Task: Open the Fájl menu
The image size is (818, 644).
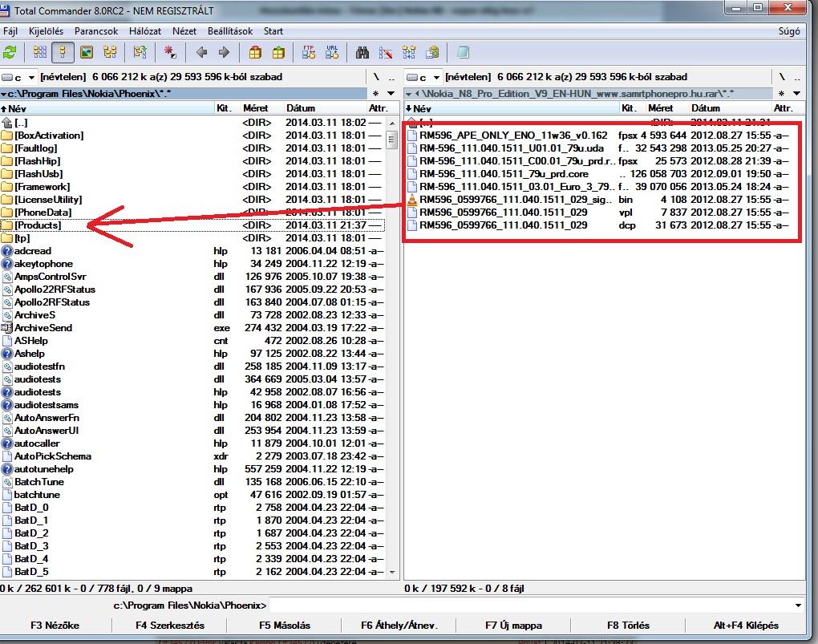Action: 10,31
